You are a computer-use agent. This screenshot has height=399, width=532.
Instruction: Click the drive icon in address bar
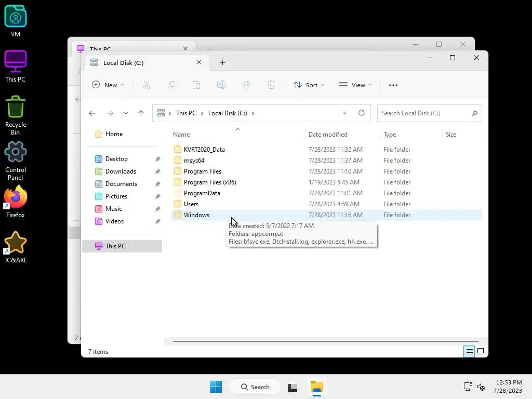tap(161, 113)
